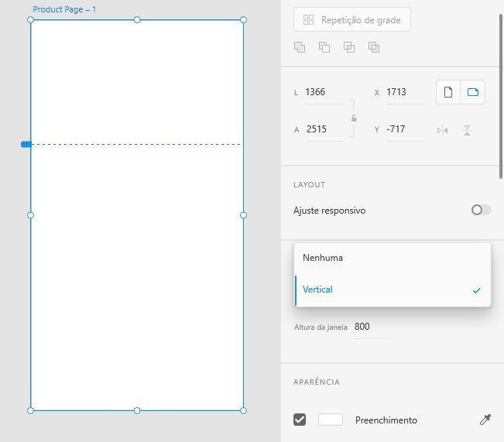
Task: Flip vertically icon
Action: (x=468, y=131)
